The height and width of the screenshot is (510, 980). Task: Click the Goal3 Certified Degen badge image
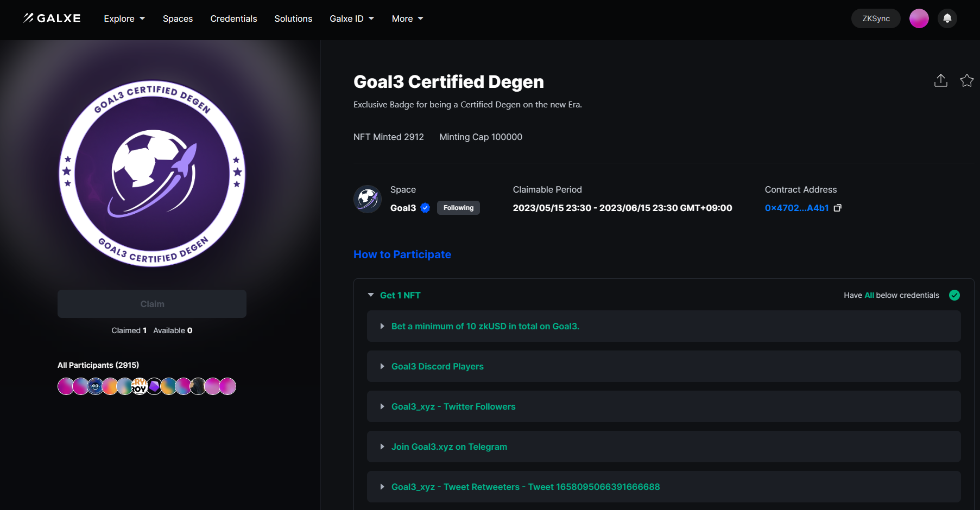coord(152,174)
